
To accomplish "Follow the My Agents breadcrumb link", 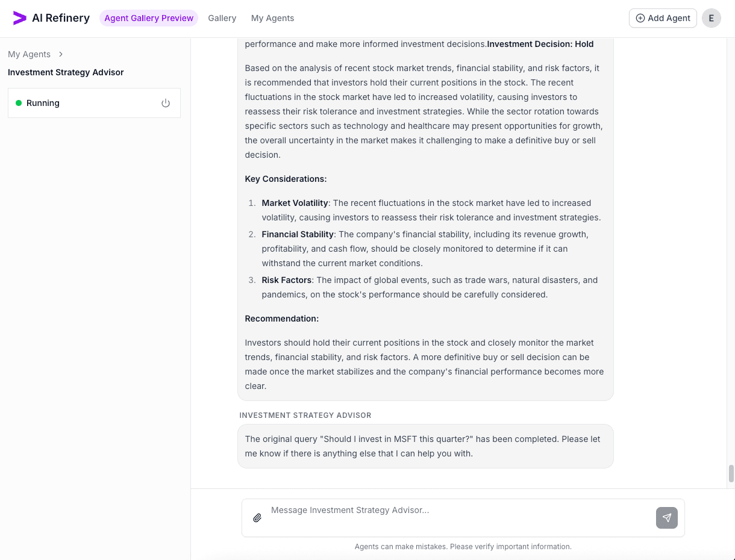I will 29,54.
